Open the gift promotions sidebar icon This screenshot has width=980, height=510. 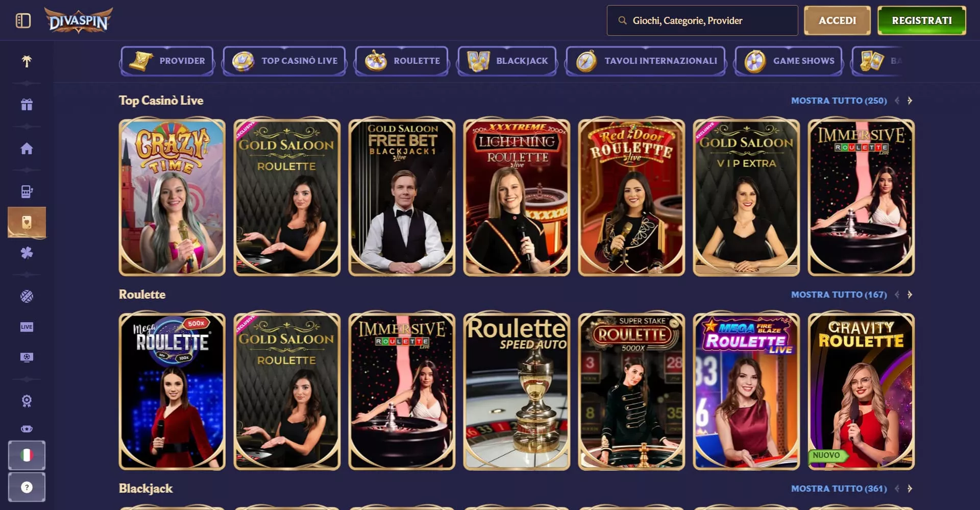point(27,105)
